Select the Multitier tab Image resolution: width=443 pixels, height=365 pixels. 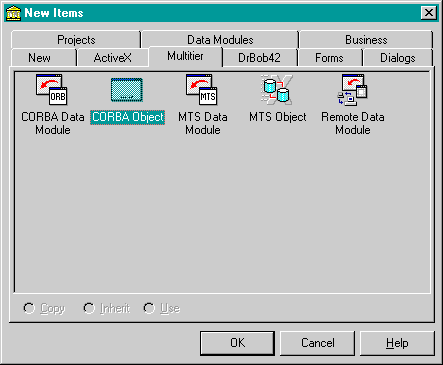[185, 56]
